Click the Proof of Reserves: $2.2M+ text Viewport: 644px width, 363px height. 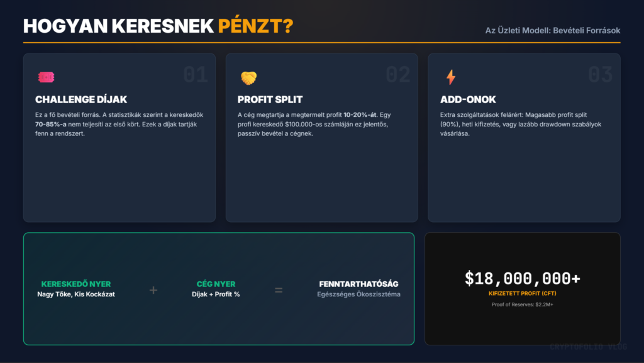click(522, 304)
